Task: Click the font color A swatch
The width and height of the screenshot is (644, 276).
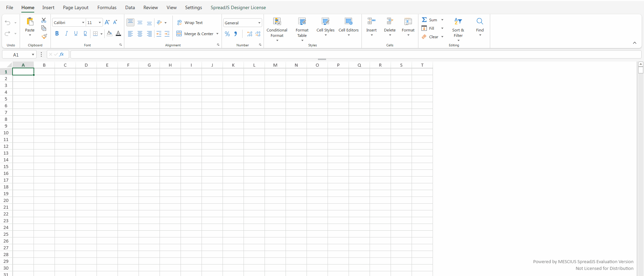Action: point(118,33)
